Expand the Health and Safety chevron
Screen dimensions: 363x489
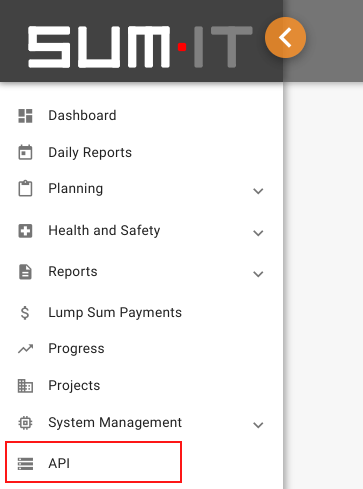pos(258,233)
